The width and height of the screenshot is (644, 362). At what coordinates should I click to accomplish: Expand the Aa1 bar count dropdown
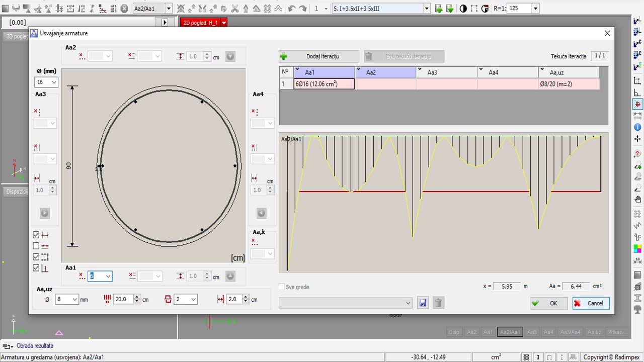pos(108,276)
